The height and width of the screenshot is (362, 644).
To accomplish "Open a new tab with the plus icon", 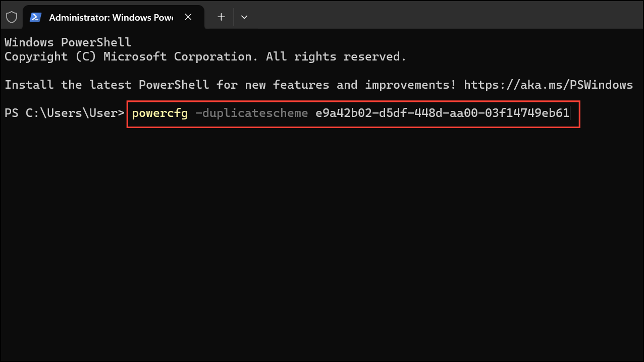I will pos(221,17).
